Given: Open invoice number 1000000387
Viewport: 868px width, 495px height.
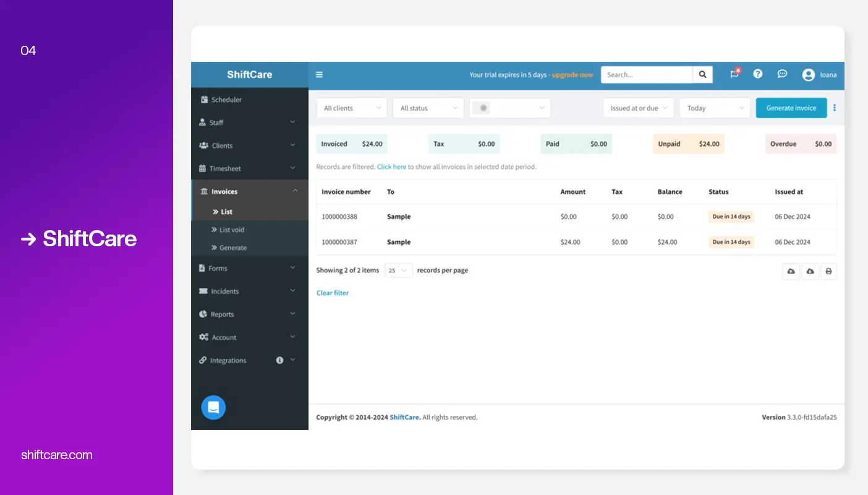Looking at the screenshot, I should tap(339, 243).
